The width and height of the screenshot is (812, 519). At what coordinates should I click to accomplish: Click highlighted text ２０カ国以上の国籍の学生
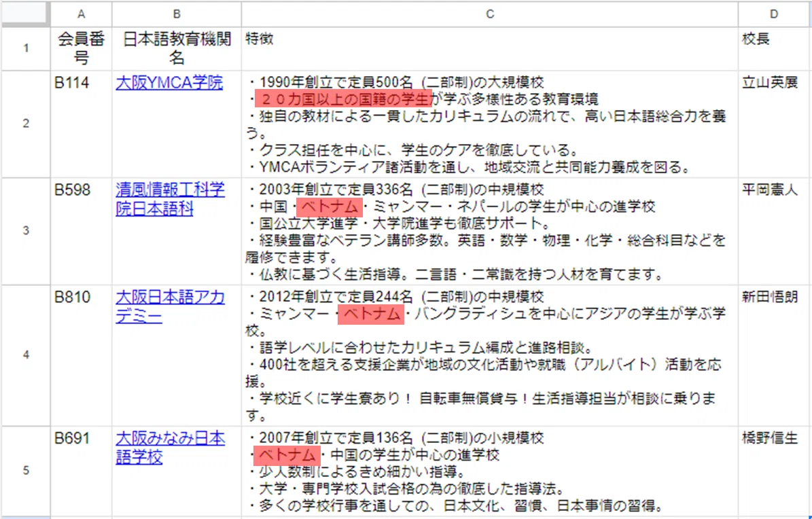tap(343, 99)
